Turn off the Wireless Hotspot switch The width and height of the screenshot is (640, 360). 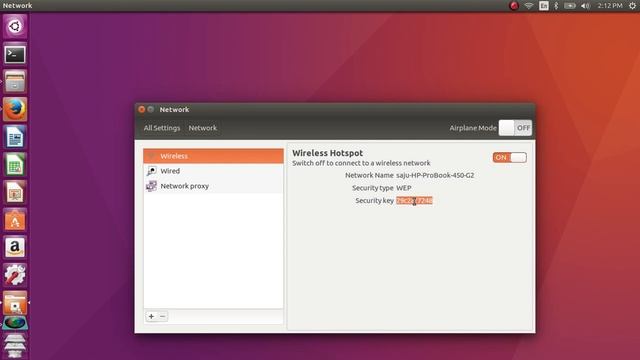tap(509, 158)
